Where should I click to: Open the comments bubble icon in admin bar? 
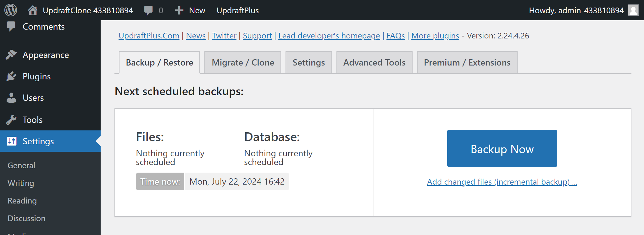[x=148, y=10]
